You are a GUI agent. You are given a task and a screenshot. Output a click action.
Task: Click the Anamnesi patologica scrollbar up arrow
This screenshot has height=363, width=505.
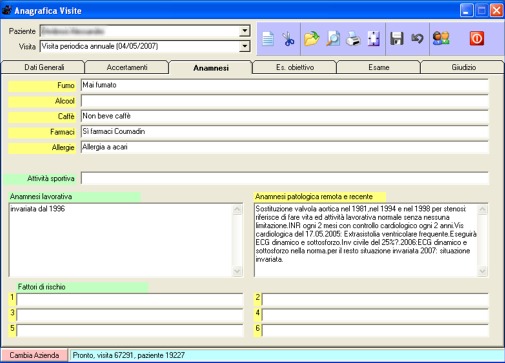tap(483, 209)
